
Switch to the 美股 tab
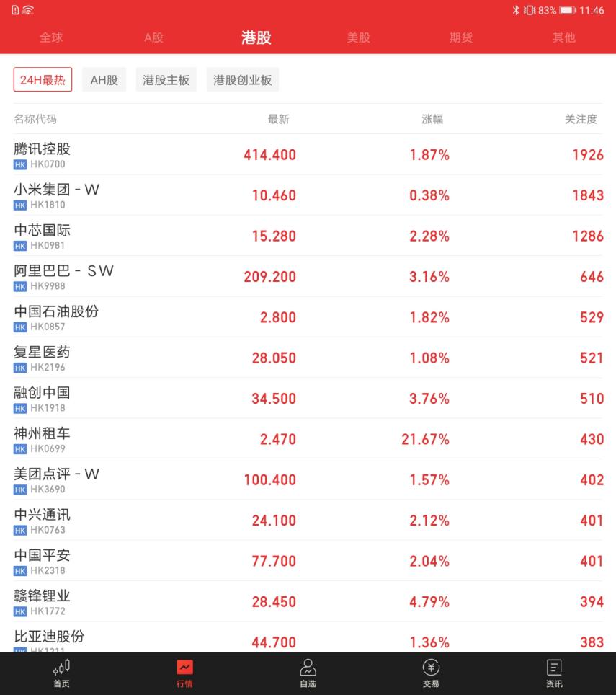point(358,39)
